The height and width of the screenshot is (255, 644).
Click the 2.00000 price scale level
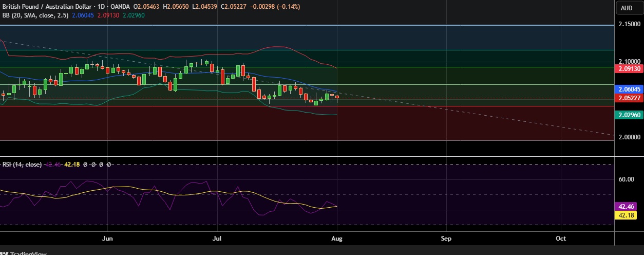(x=629, y=137)
